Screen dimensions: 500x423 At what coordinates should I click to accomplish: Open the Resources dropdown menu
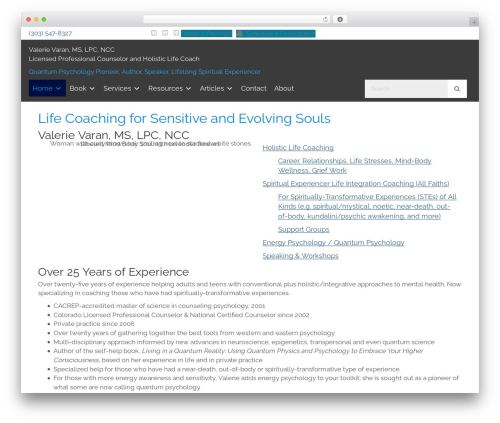(x=170, y=88)
